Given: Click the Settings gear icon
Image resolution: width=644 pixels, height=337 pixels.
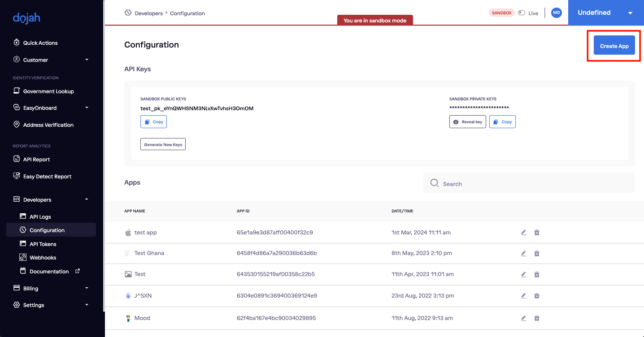Looking at the screenshot, I should (x=17, y=305).
